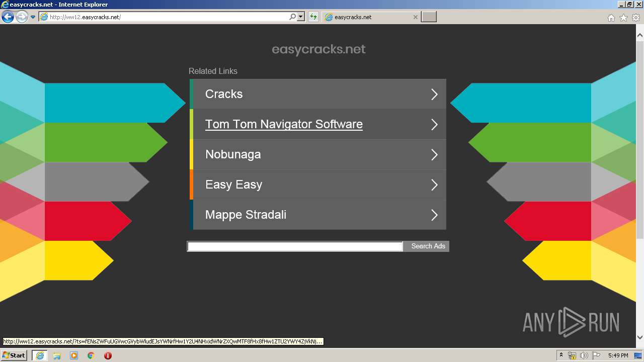Open a new blank tab

429,17
